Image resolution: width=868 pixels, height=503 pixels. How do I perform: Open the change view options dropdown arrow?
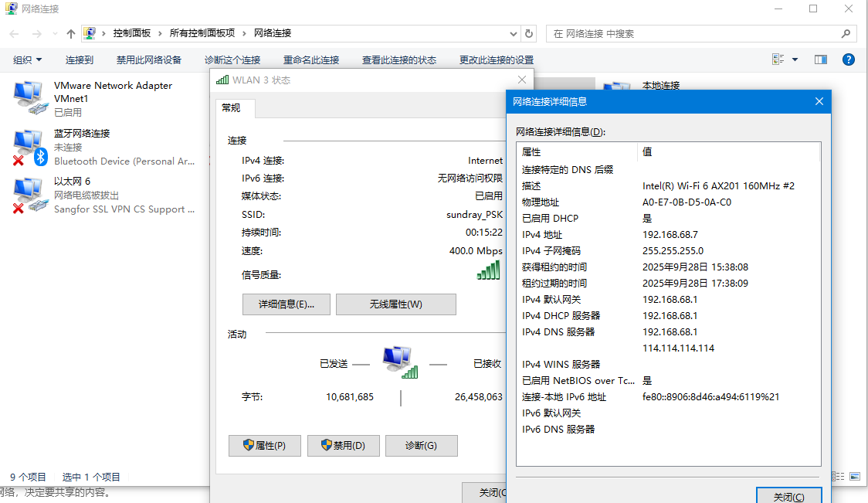tap(795, 59)
